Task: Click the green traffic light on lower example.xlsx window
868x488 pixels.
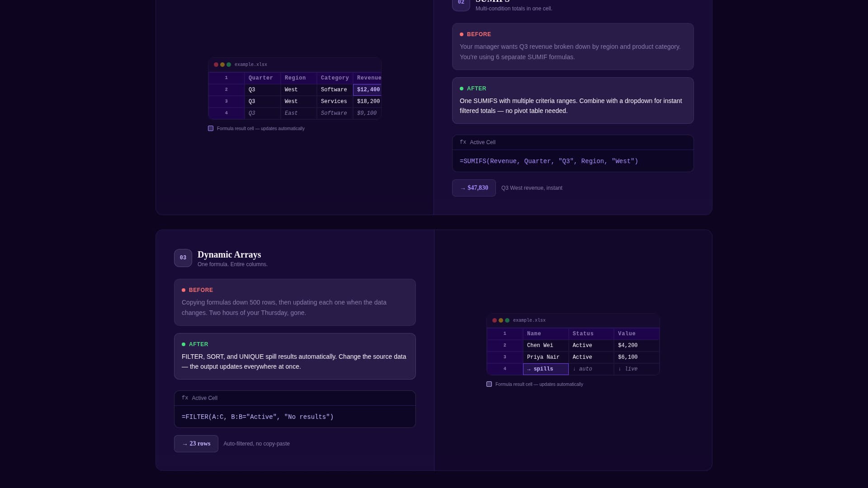Action: pos(507,320)
